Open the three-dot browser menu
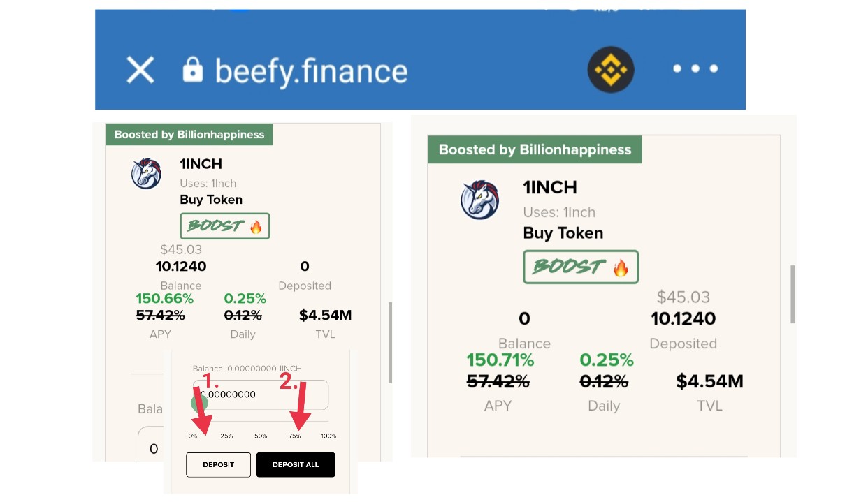The height and width of the screenshot is (502, 868). pos(695,68)
